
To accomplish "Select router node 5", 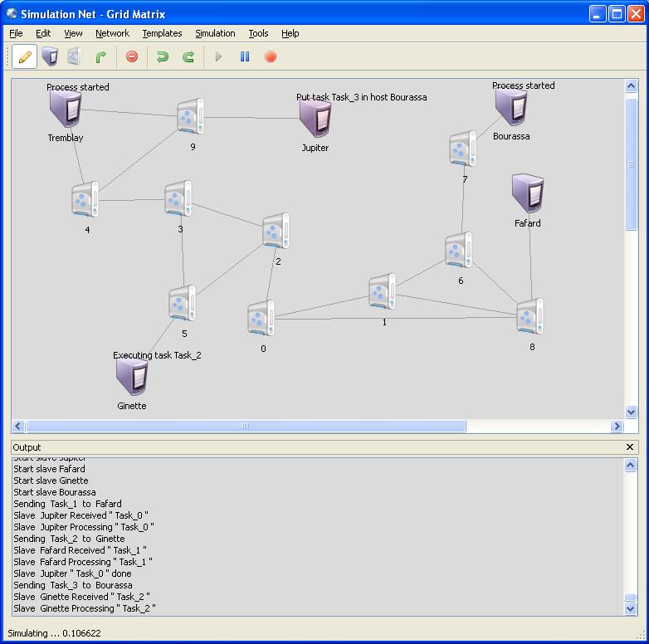I will point(182,303).
